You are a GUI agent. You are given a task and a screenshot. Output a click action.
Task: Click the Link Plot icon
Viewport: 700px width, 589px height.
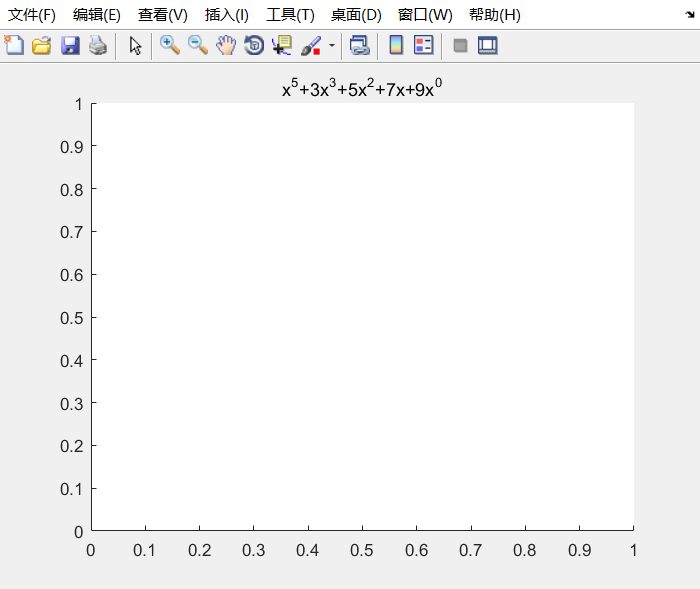point(360,46)
